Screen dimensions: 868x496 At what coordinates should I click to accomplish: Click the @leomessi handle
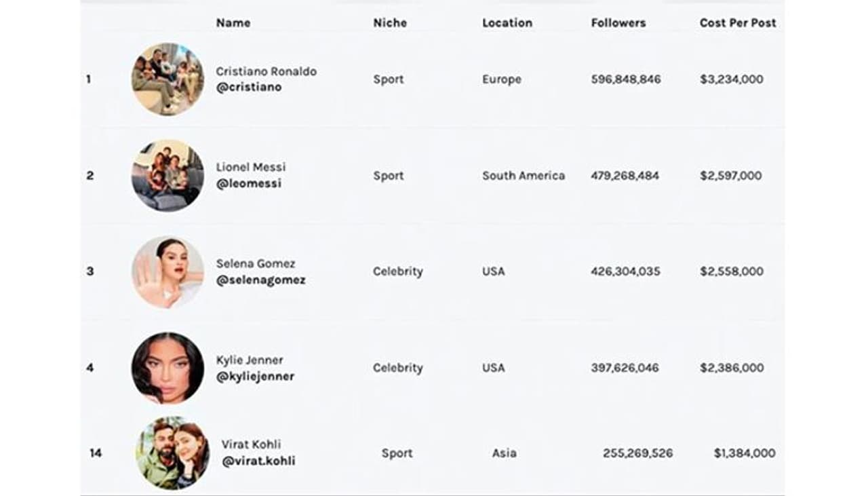[248, 184]
